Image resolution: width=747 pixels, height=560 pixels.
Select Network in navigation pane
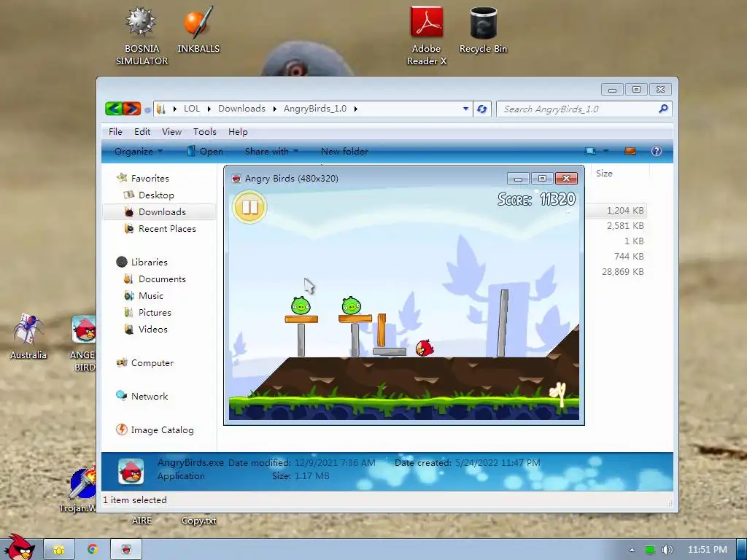[x=149, y=396]
